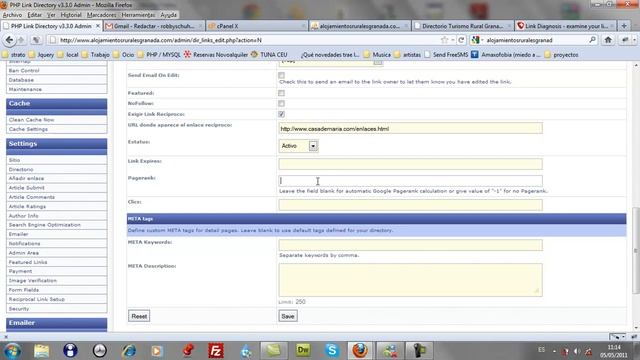
Task: Click the META Description text area
Action: click(410, 280)
